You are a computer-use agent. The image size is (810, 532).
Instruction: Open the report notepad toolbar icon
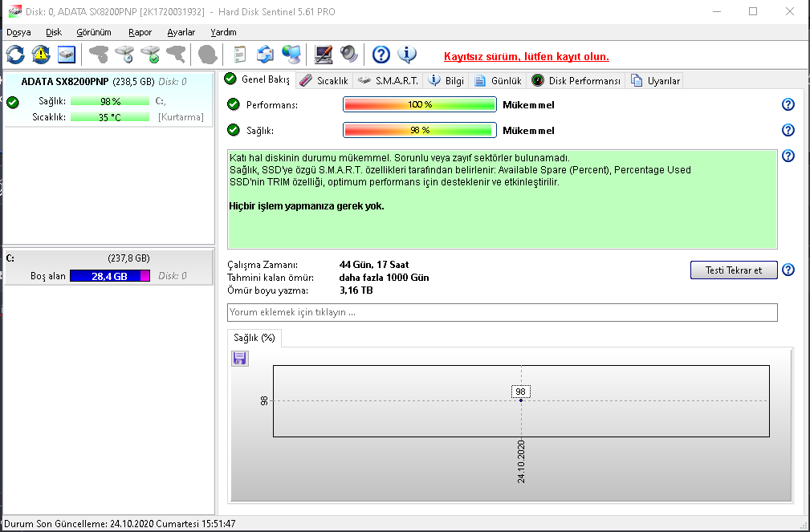pyautogui.click(x=239, y=55)
